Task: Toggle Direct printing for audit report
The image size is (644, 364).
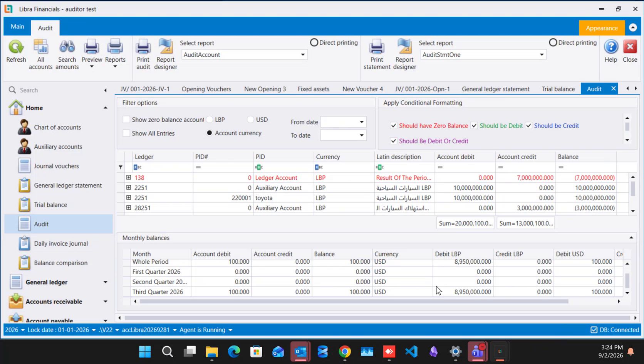Action: [x=314, y=42]
